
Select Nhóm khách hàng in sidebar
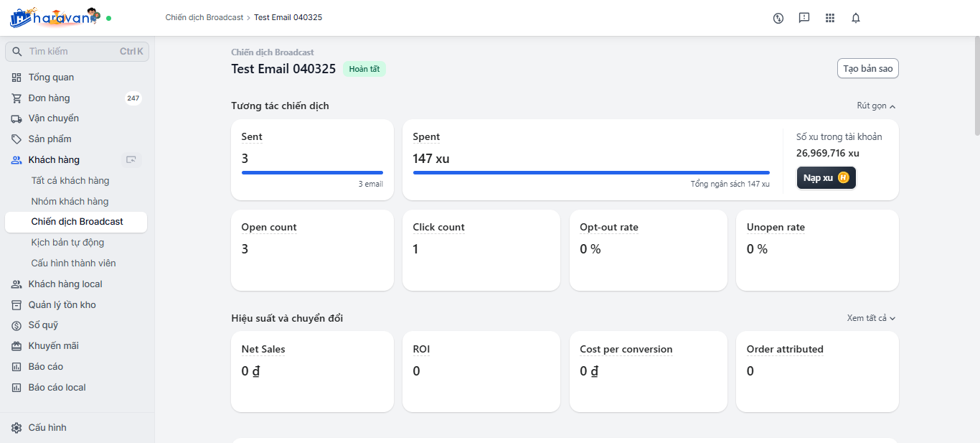70,202
